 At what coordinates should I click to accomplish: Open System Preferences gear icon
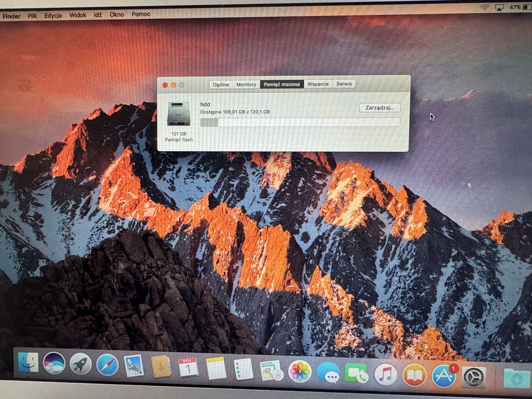coord(473,377)
